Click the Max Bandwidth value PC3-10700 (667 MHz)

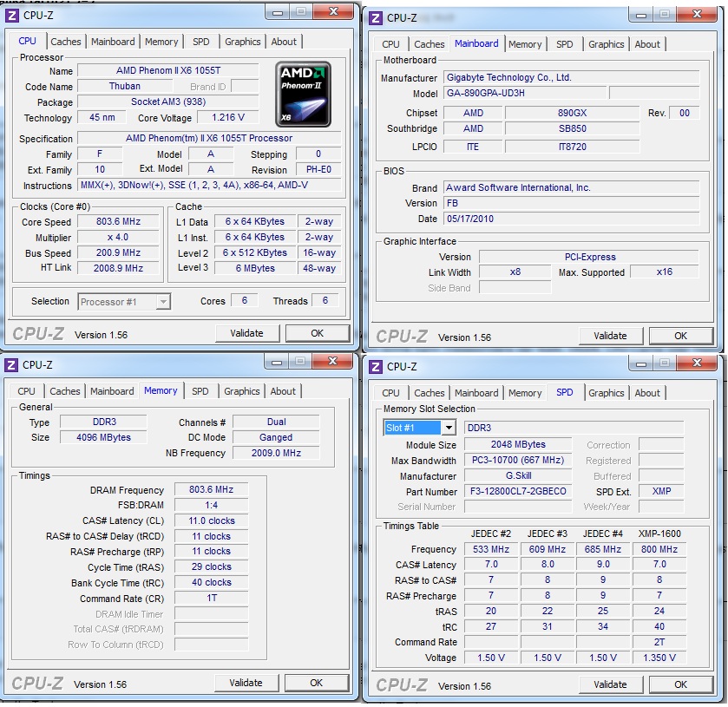[x=518, y=460]
